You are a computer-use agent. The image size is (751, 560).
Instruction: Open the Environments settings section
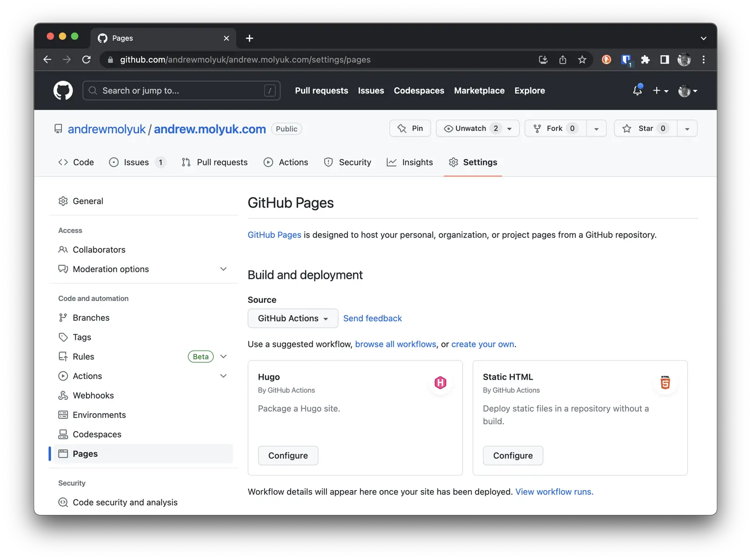click(x=99, y=414)
